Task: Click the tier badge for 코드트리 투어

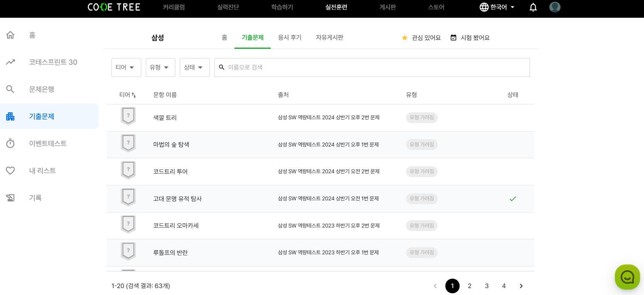Action: (128, 170)
